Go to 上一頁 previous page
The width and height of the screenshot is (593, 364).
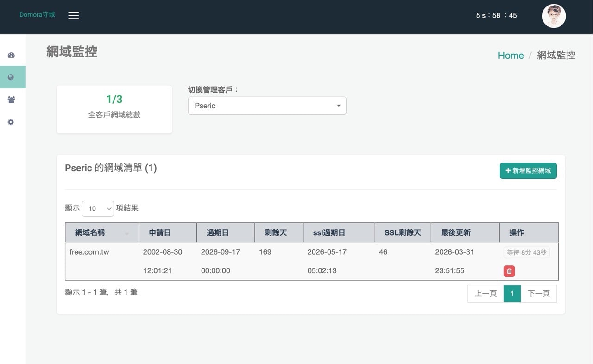pyautogui.click(x=486, y=294)
